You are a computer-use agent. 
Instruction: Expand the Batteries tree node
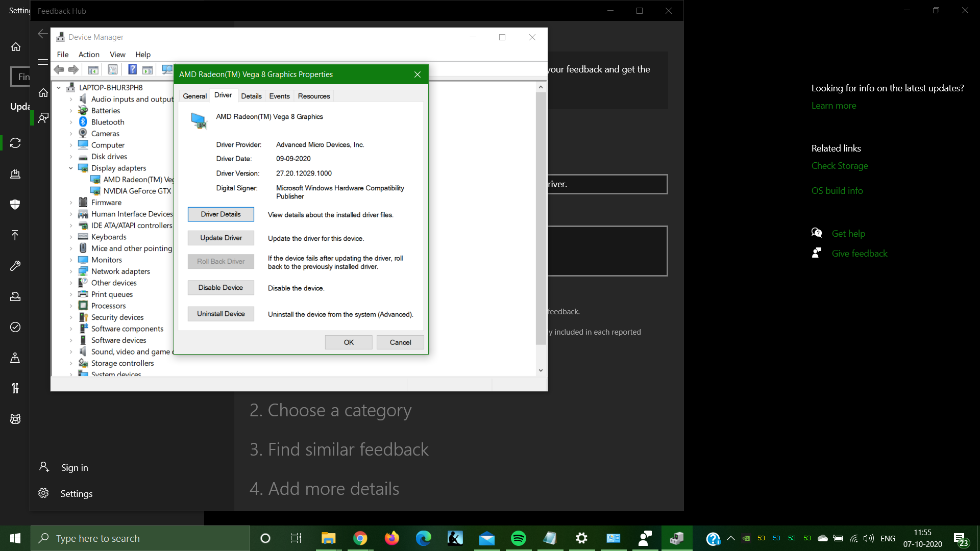point(71,111)
